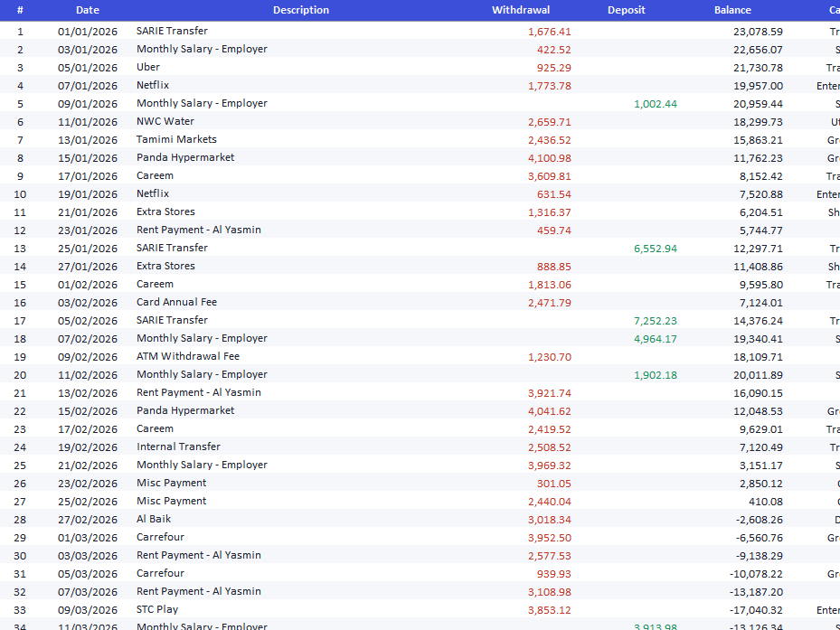Viewport: 840px width, 630px height.
Task: Click row number 15
Action: click(20, 285)
